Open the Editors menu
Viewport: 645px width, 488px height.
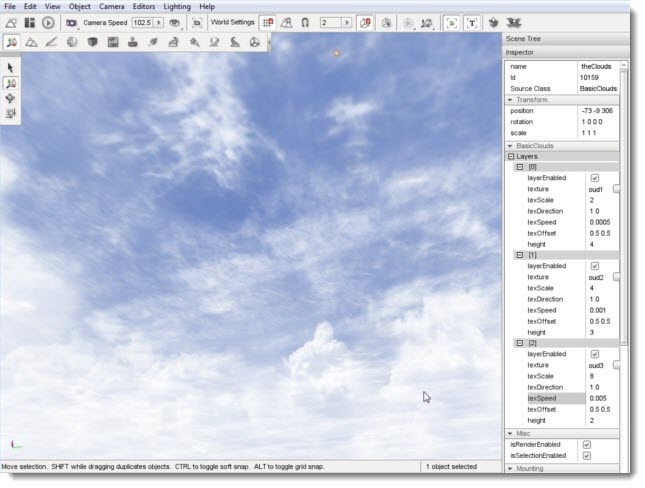143,6
